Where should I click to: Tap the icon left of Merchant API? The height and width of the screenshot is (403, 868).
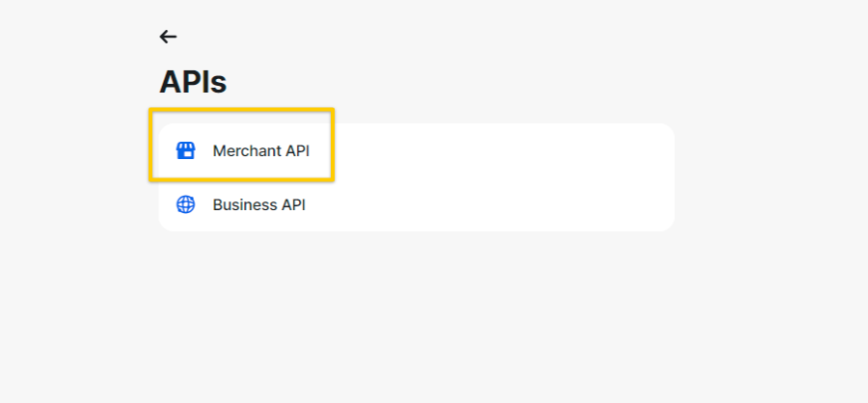[185, 150]
